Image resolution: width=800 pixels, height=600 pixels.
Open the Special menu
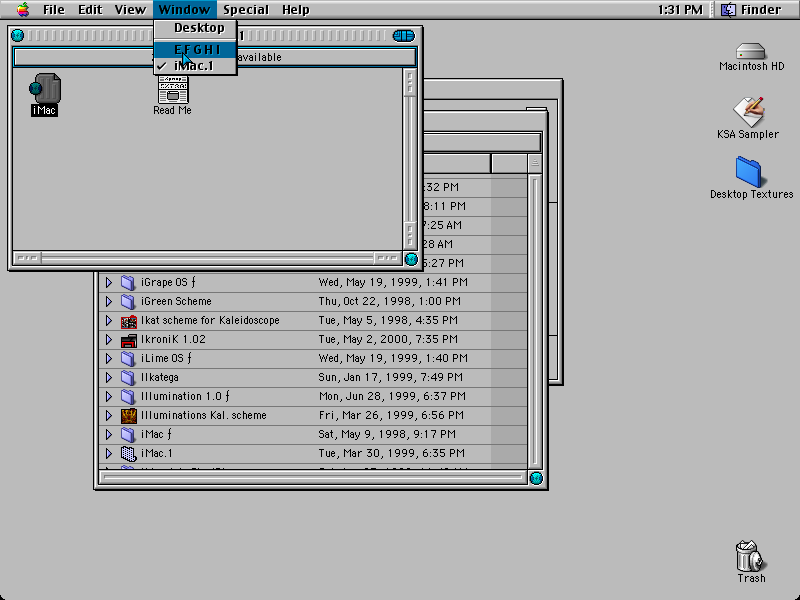246,10
